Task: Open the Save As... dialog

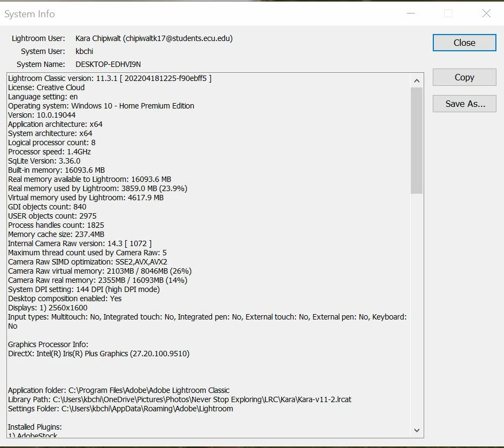Action: pos(464,104)
